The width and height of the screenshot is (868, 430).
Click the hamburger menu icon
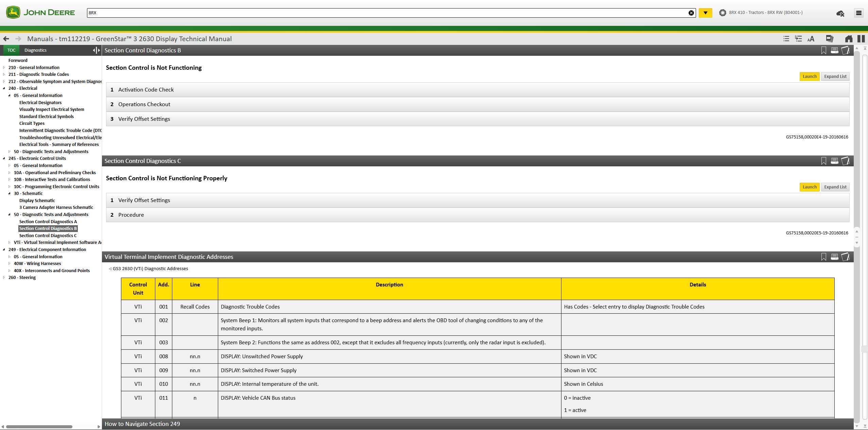tap(859, 13)
